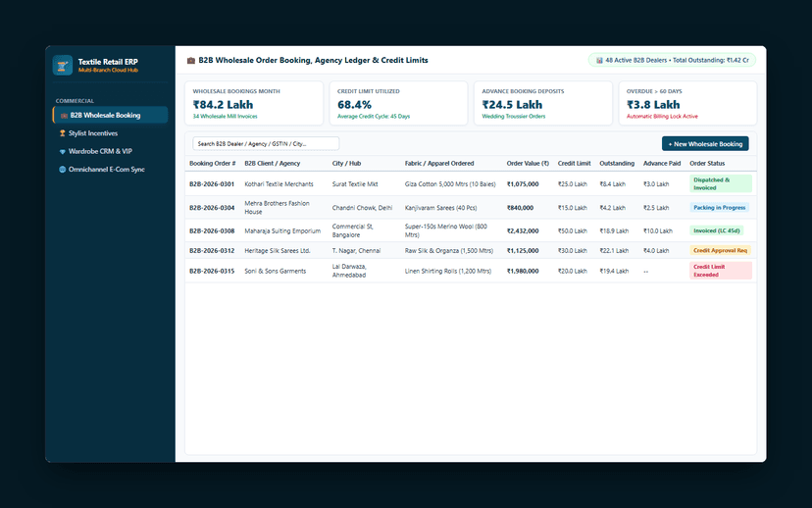Open the Overdue > 60 Days card
This screenshot has width=812, height=508.
[x=687, y=103]
